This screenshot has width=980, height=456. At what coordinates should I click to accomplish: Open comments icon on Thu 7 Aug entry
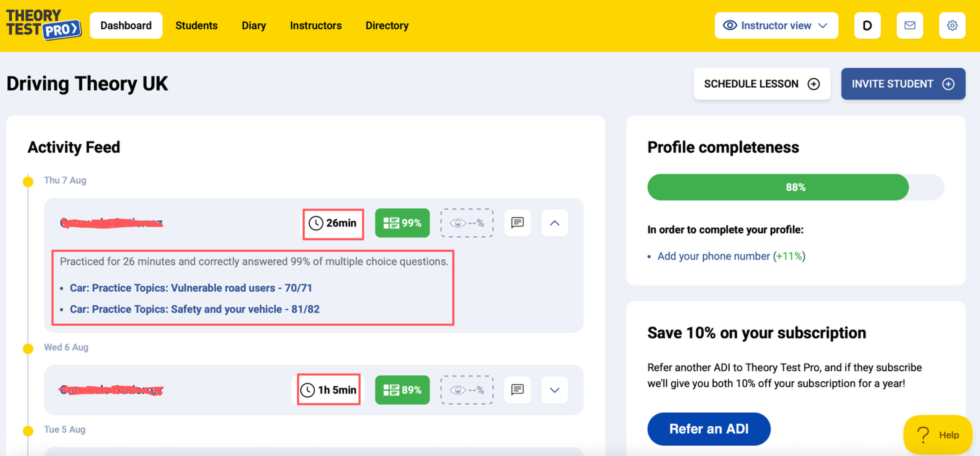[517, 223]
